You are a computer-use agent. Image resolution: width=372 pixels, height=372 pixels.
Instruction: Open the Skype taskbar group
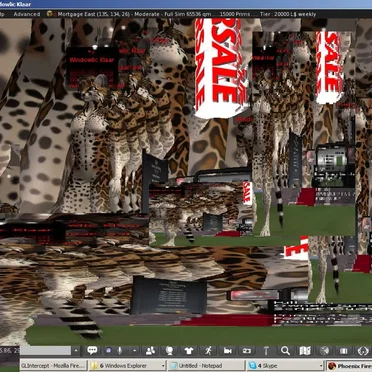[x=285, y=366]
